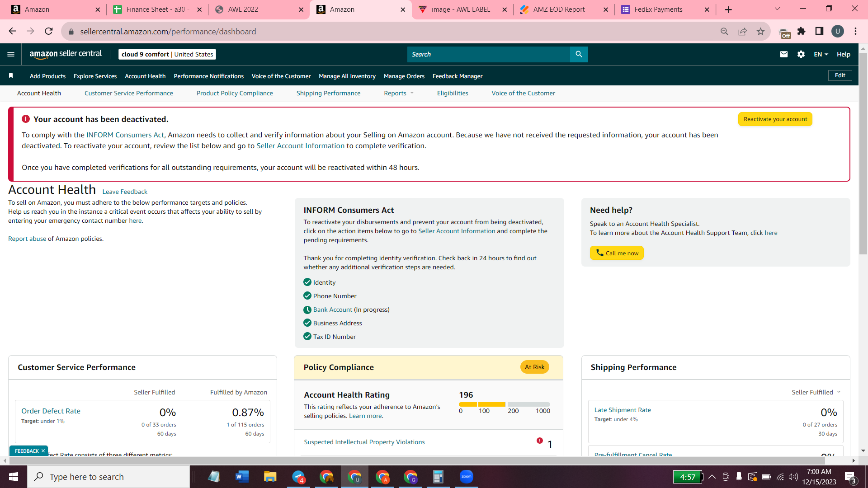The height and width of the screenshot is (488, 868).
Task: Click the browser zoom magnifier icon
Action: [724, 31]
